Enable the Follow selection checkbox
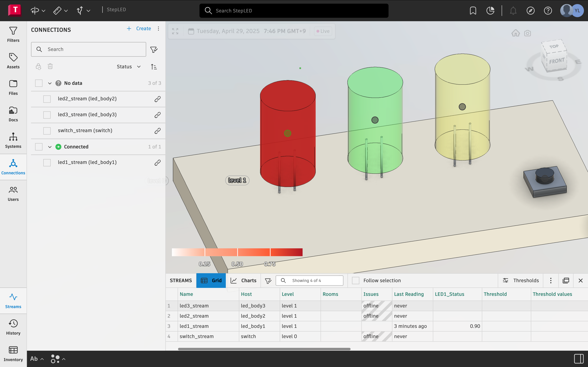Screen dimensions: 588x367 pos(355,281)
